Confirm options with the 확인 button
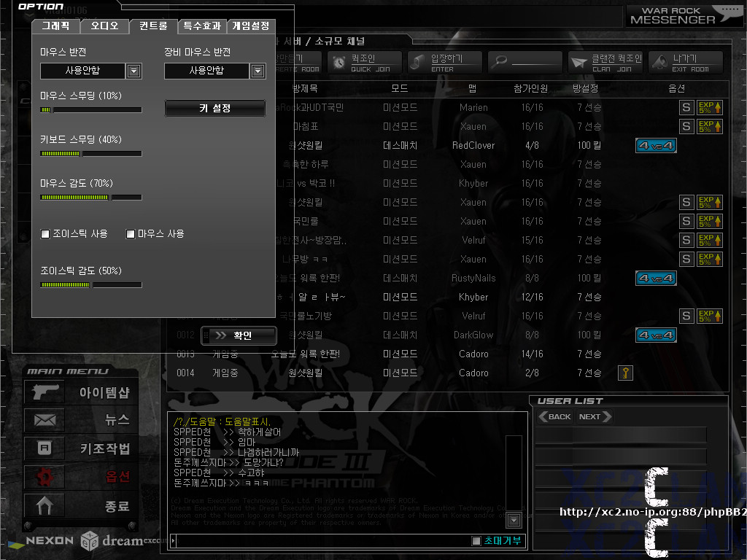The width and height of the screenshot is (747, 560). click(x=239, y=335)
